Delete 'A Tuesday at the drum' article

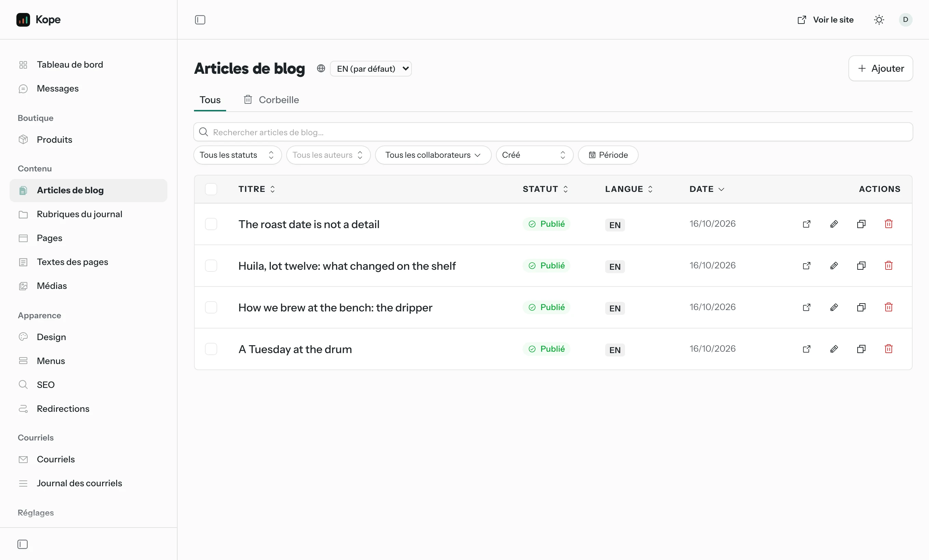coord(889,349)
